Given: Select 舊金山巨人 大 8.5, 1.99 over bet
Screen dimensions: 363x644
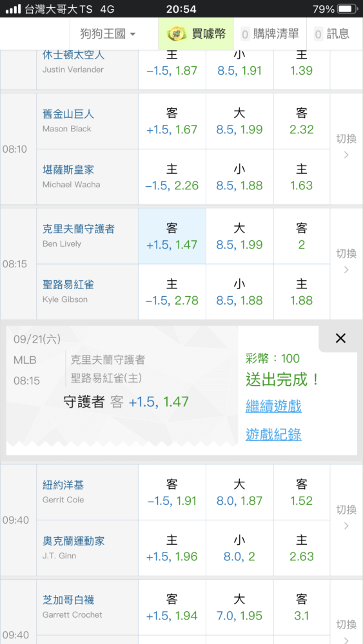Looking at the screenshot, I should [239, 121].
